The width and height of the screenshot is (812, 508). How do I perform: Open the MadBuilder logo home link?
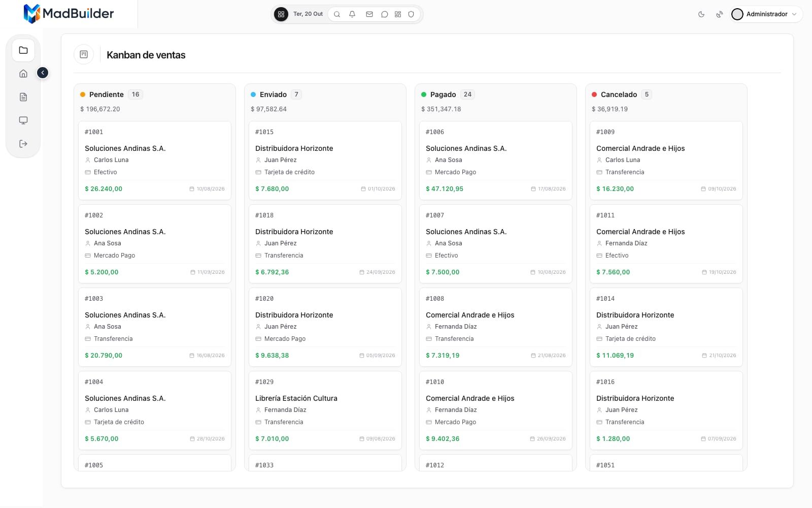[69, 14]
